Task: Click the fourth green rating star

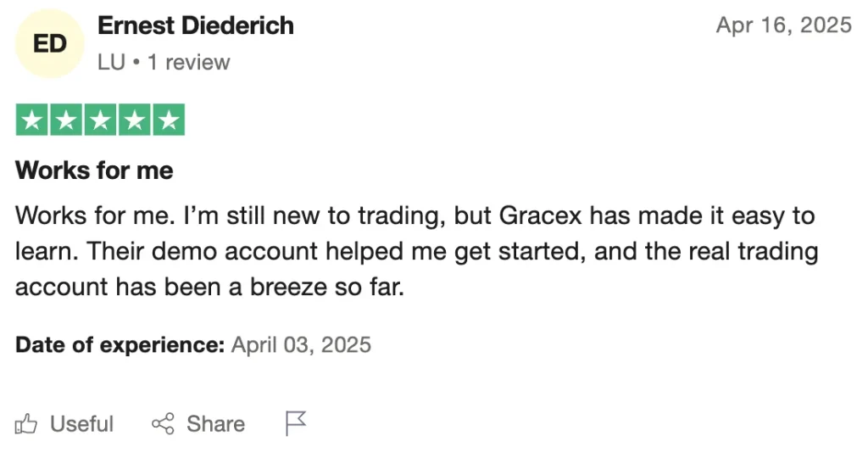Action: [x=135, y=120]
